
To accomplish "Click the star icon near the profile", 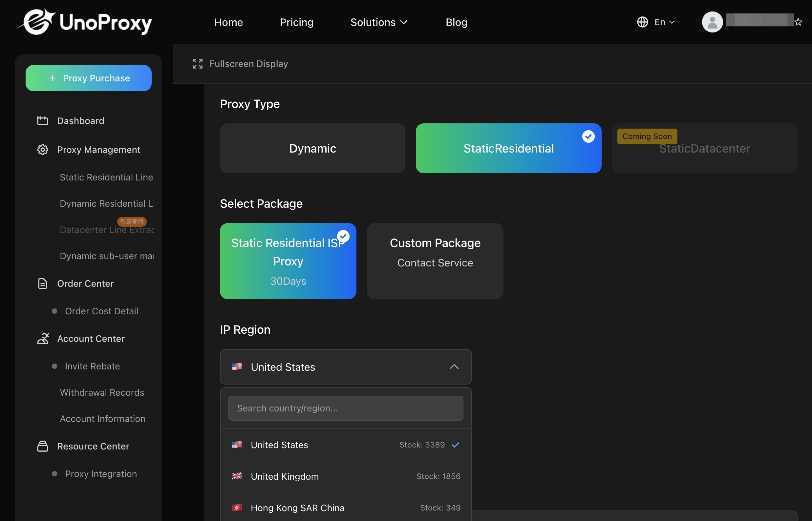I will tap(798, 22).
